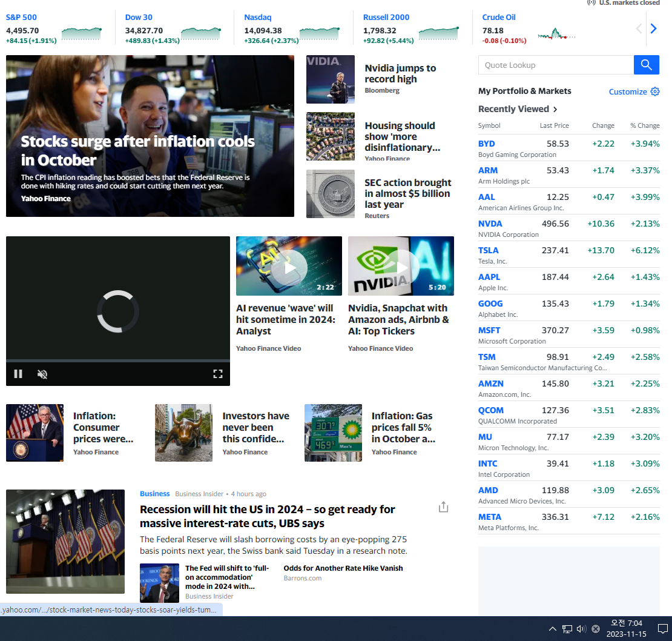Click the Wall Street bull statue thumbnail
This screenshot has height=641, width=672.
[183, 433]
